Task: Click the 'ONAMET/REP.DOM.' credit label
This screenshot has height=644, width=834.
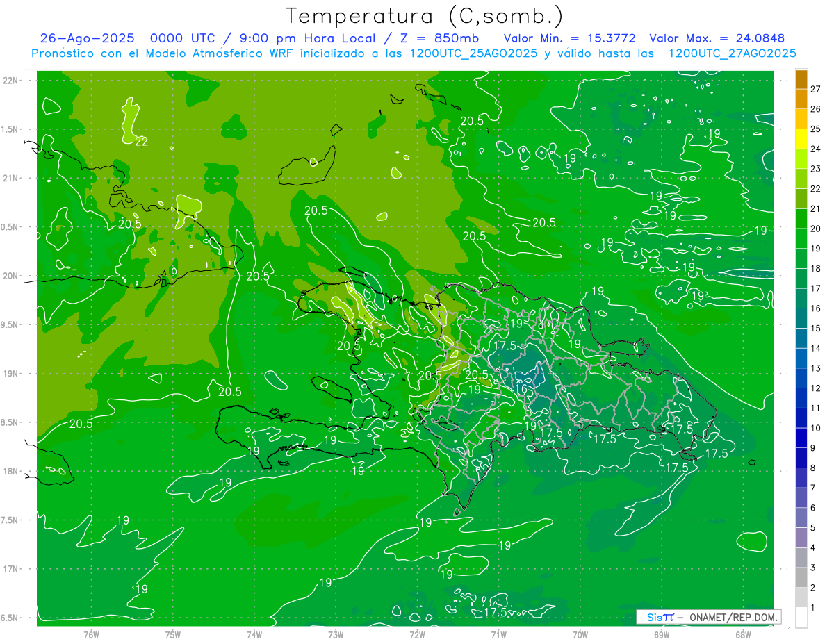Action: click(733, 617)
